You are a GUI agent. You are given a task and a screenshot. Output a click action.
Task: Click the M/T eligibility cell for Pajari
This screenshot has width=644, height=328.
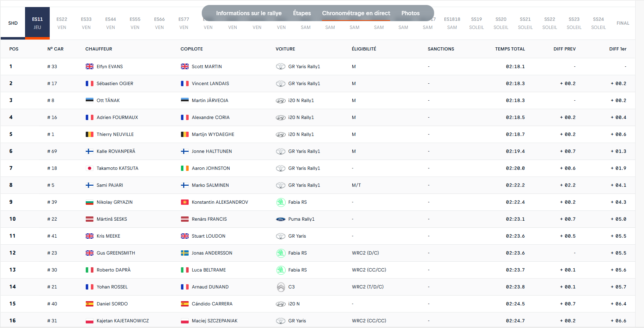click(356, 185)
